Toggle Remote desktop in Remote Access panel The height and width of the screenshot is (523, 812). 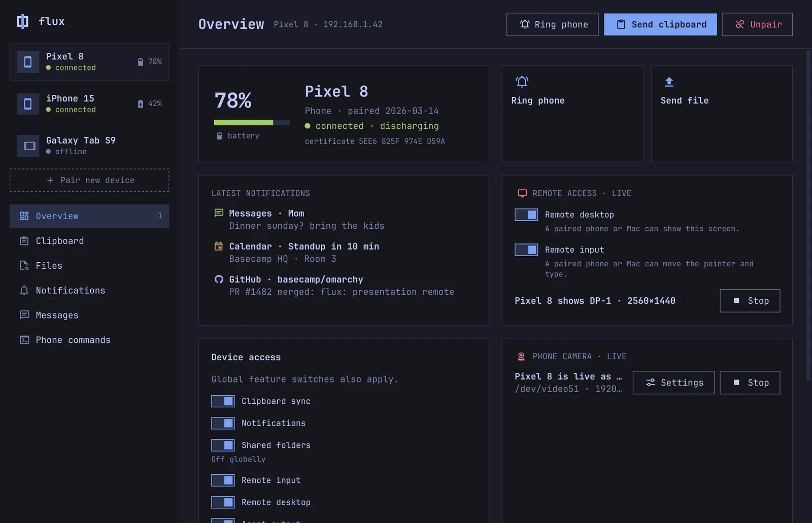[x=526, y=215]
